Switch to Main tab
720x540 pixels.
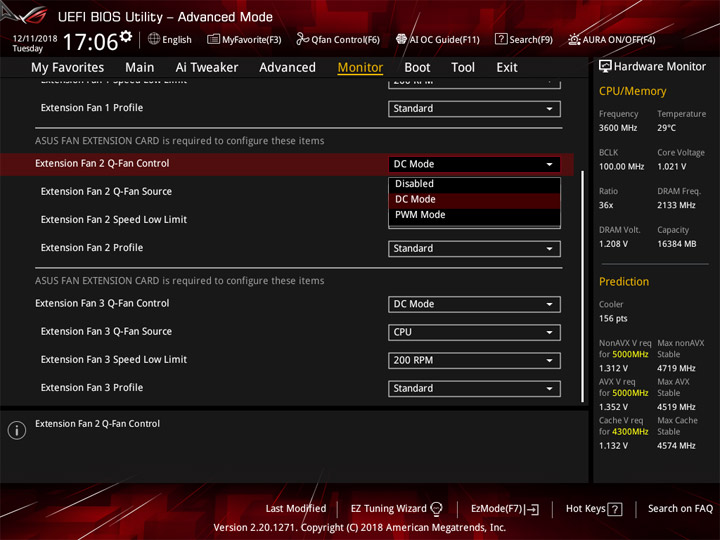140,68
